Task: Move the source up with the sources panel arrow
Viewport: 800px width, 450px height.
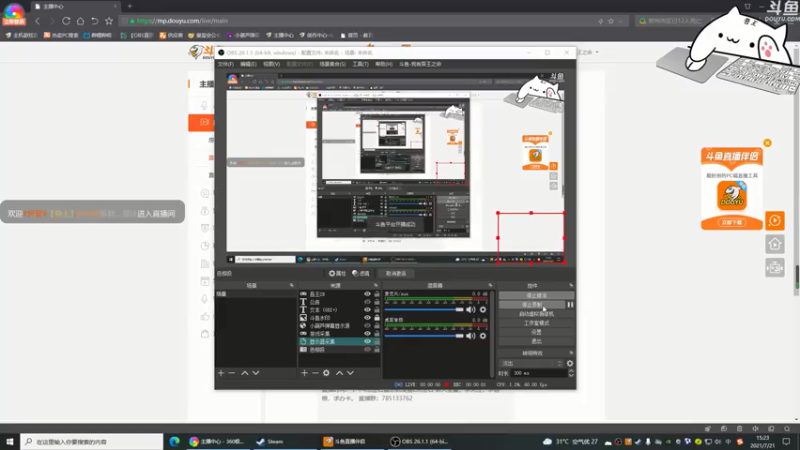Action: [x=339, y=373]
